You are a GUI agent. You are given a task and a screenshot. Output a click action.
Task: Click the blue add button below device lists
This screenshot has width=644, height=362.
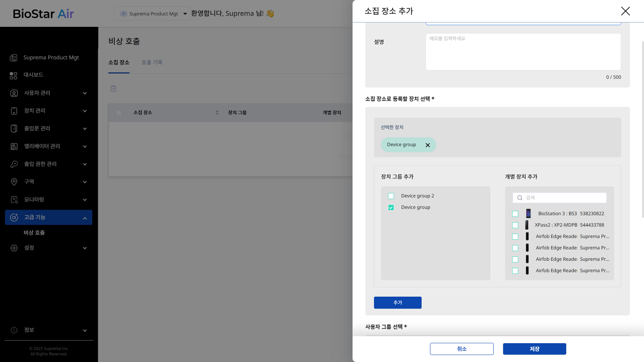click(397, 303)
